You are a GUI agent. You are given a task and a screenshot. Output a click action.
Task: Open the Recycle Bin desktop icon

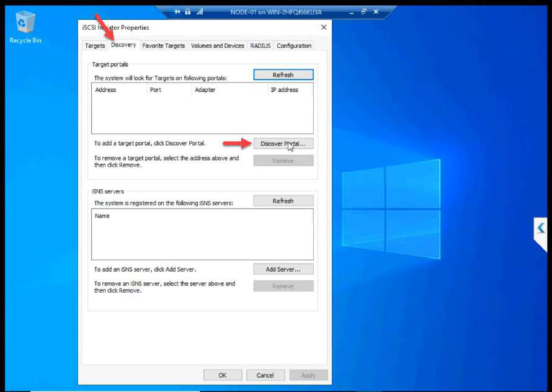point(25,27)
